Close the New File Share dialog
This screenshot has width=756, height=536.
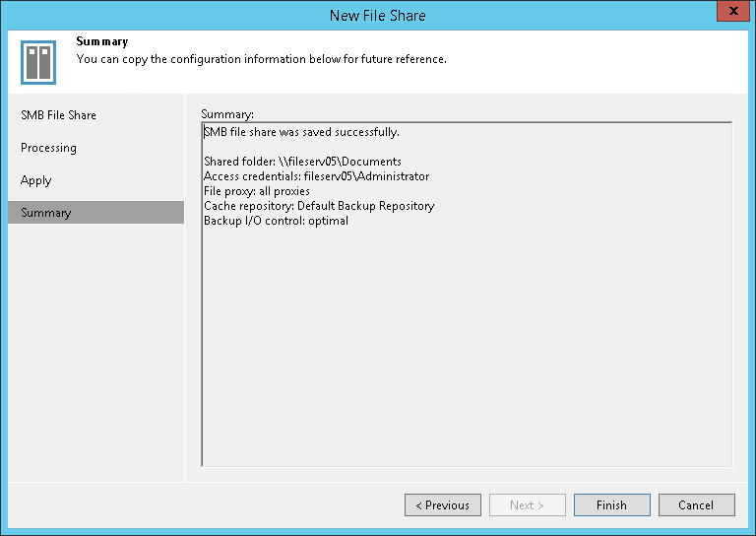[x=732, y=11]
